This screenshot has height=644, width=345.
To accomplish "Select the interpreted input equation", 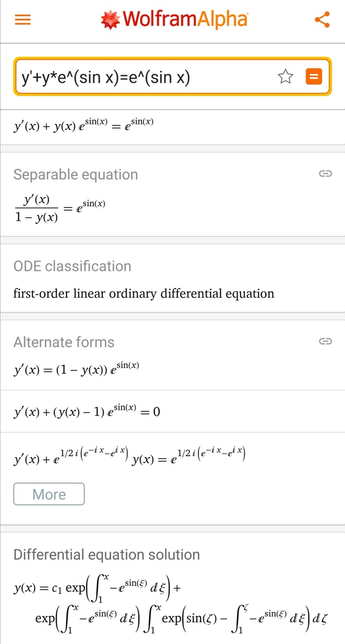I will pyautogui.click(x=83, y=125).
